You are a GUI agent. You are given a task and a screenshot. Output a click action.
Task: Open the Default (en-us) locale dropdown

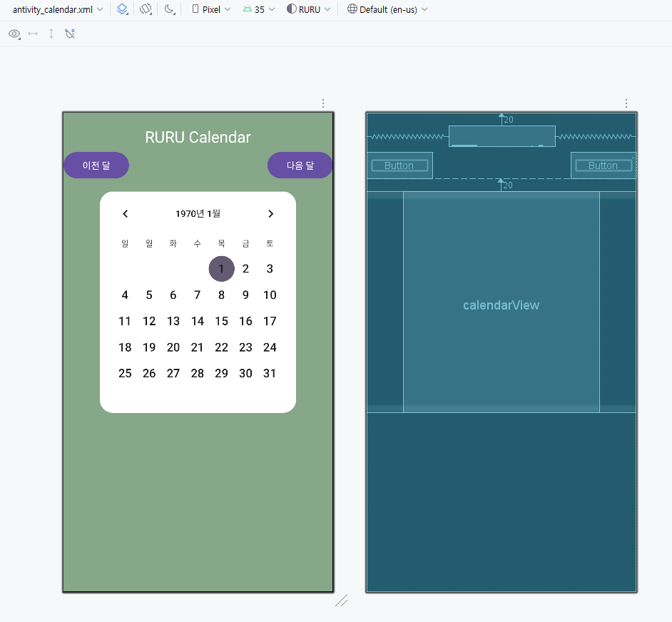pyautogui.click(x=387, y=9)
